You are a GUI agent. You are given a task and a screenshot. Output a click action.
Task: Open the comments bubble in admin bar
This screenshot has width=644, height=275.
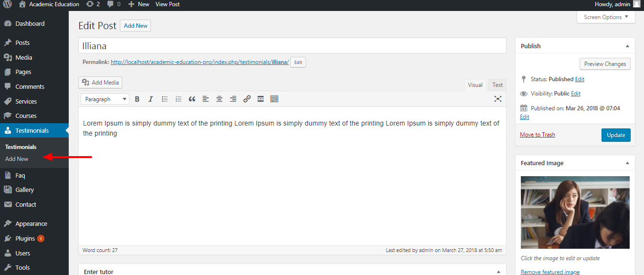tap(114, 4)
